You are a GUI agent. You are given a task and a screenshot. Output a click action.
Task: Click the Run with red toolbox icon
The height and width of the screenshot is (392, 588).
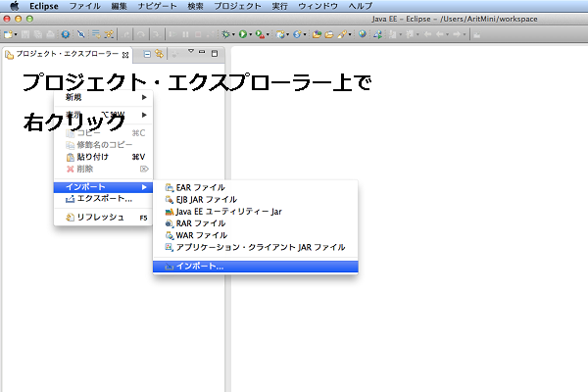coord(260,34)
